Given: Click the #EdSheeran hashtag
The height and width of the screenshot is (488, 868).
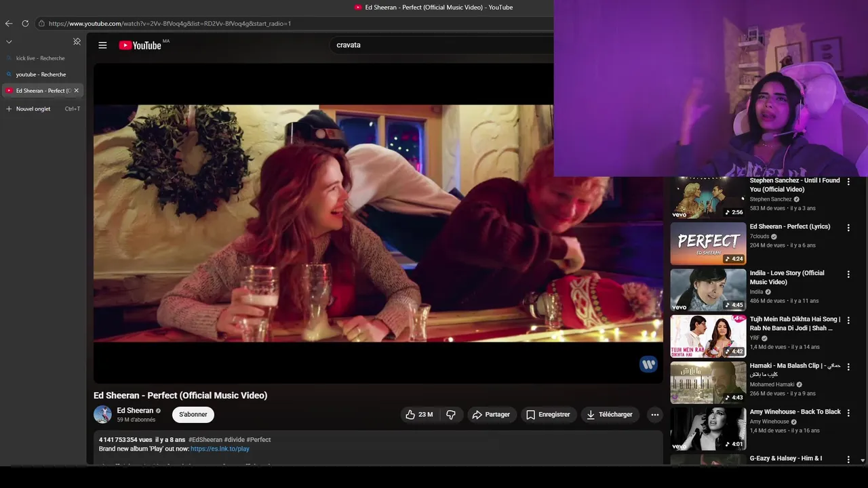Looking at the screenshot, I should (x=205, y=440).
